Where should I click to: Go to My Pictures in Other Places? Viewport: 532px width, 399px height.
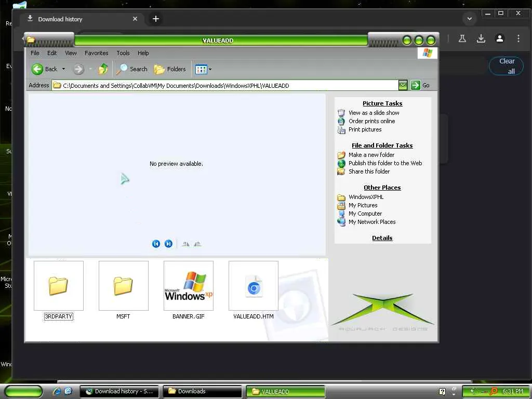pyautogui.click(x=363, y=205)
